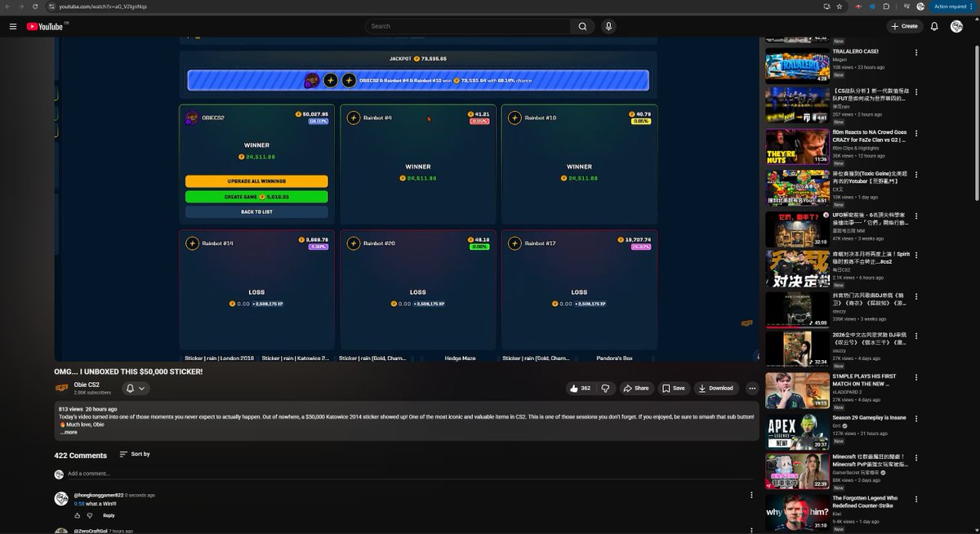Click the in-video BACK TO LIST button
The image size is (980, 534).
256,211
